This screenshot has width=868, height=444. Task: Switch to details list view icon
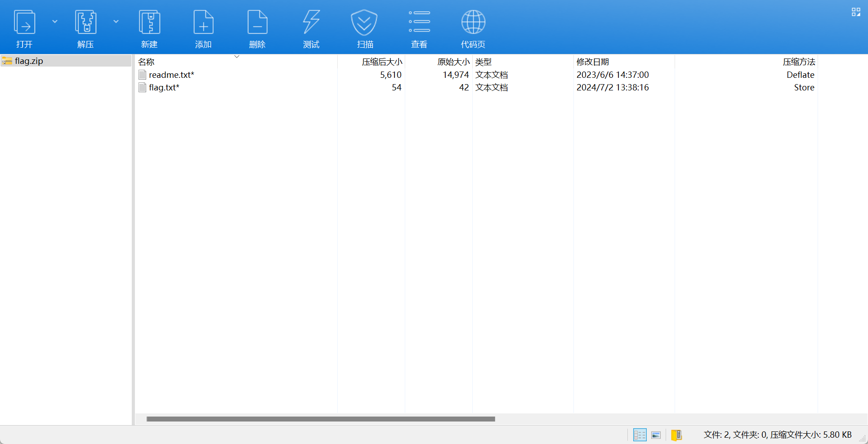640,435
